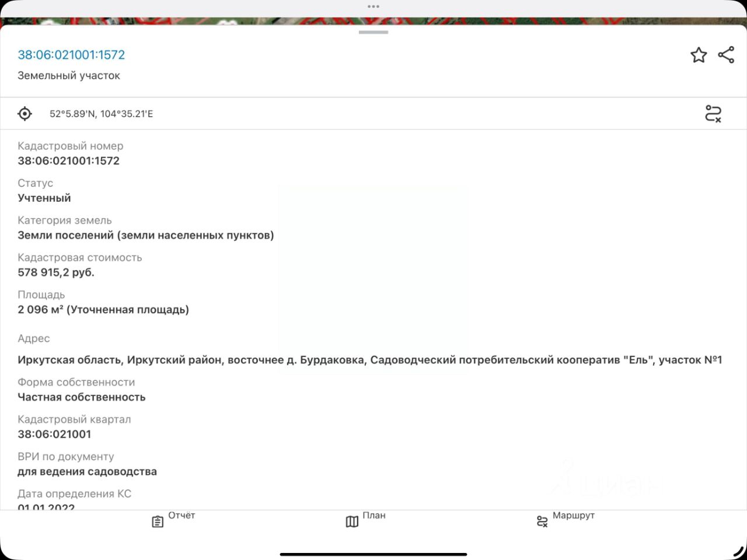Tap the favorite star icon
Screen dimensions: 747x560
click(x=699, y=55)
